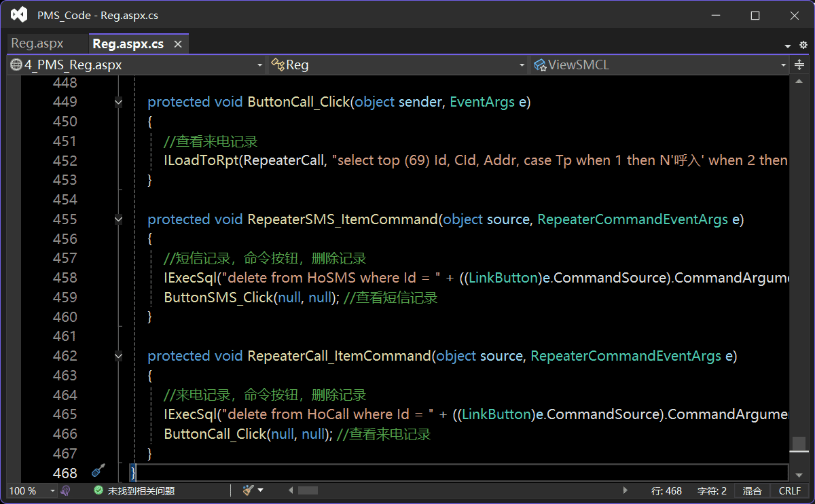Viewport: 815px width, 504px height.
Task: Open the 4_PMS_Reg.aspx project dropdown
Action: click(x=136, y=65)
